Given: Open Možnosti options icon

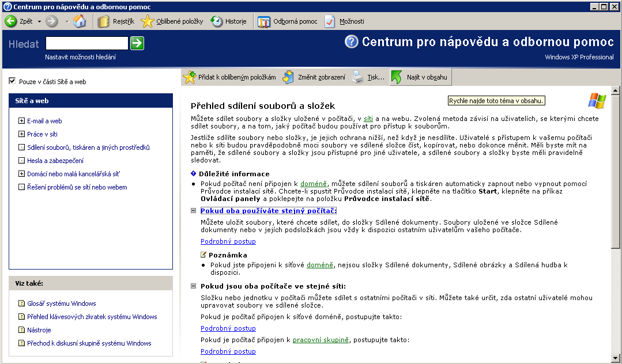Looking at the screenshot, I should [330, 21].
